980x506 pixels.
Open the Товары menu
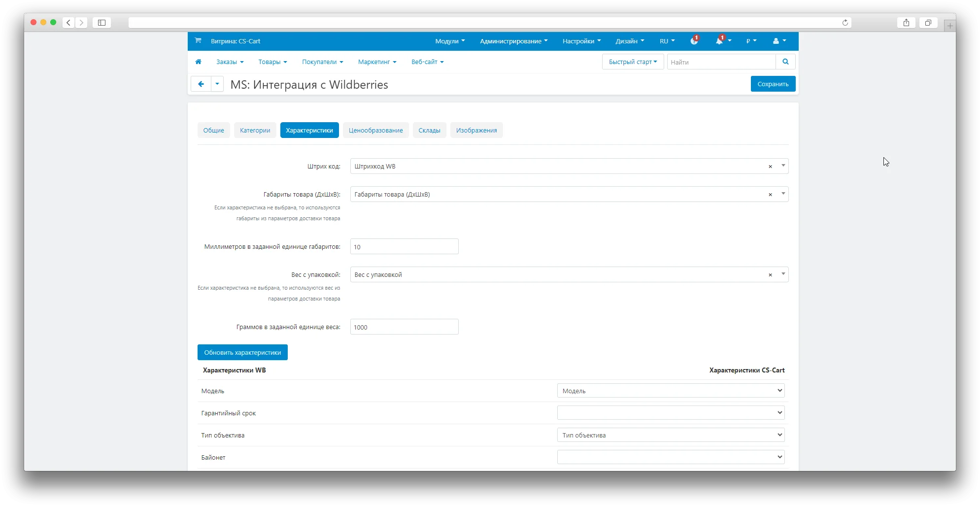[272, 62]
